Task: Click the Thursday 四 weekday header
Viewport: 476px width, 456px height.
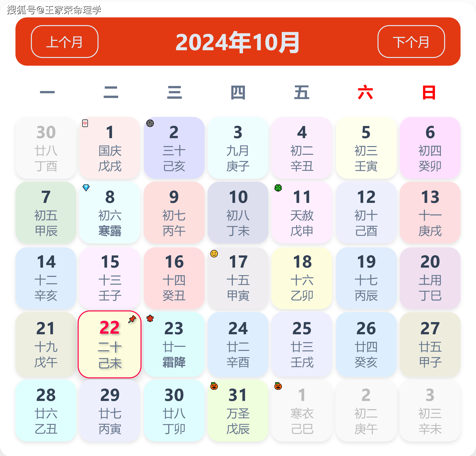Action: tap(238, 92)
